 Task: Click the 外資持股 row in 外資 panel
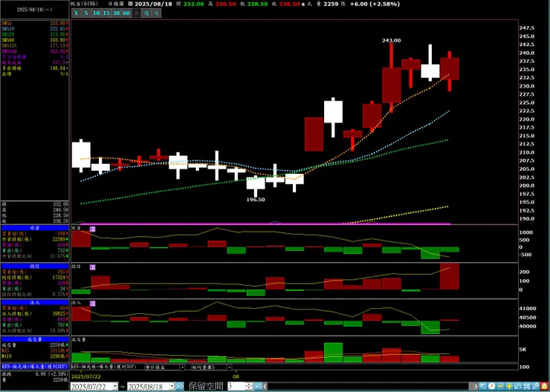point(35,239)
